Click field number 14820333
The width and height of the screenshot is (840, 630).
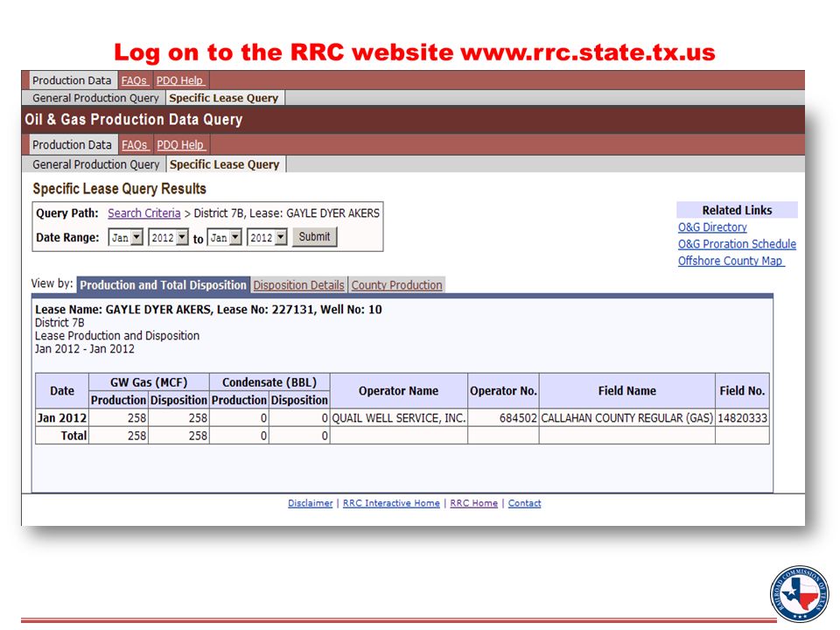742,418
